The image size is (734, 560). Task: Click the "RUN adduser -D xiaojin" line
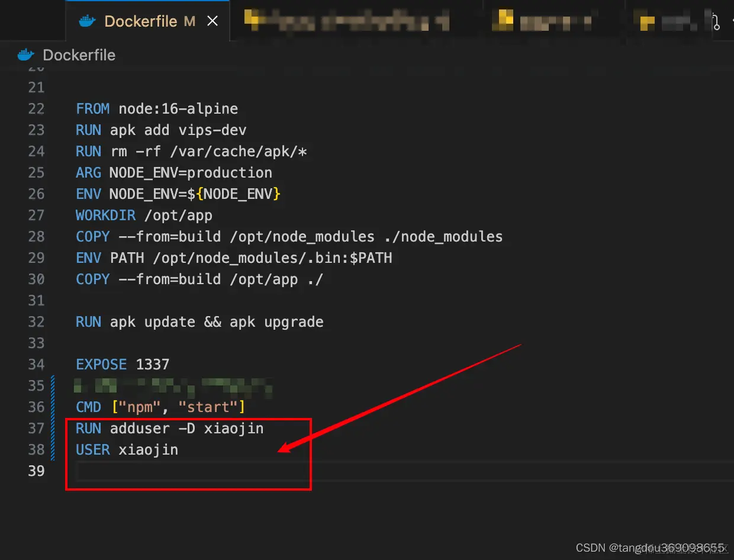(x=170, y=429)
